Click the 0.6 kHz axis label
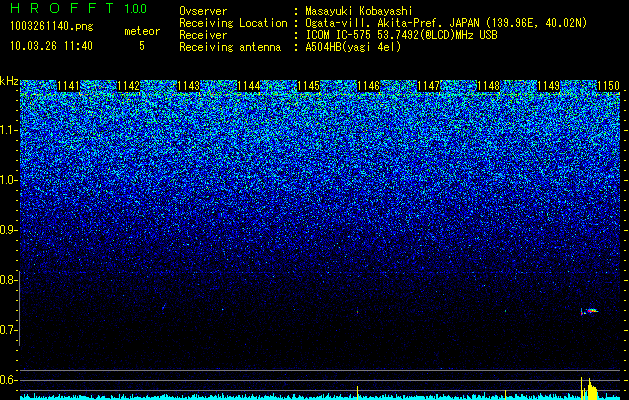This screenshot has height=400, width=629. click(x=8, y=380)
